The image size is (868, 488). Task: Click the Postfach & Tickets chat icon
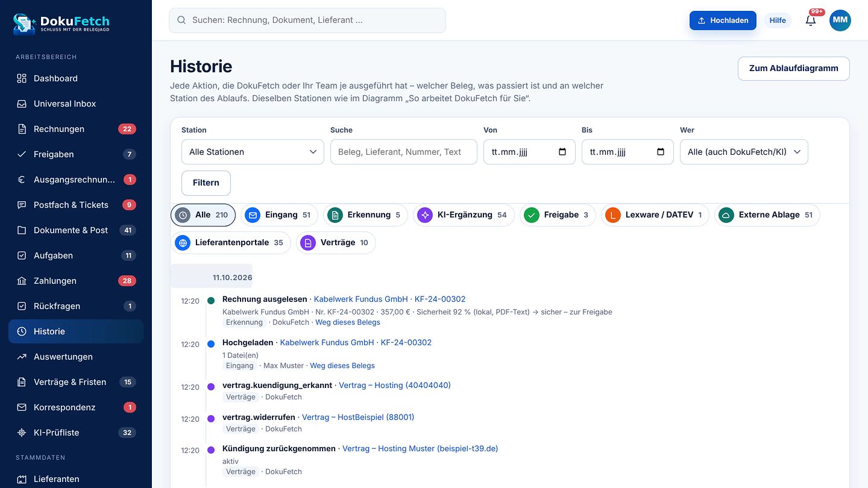click(x=22, y=205)
